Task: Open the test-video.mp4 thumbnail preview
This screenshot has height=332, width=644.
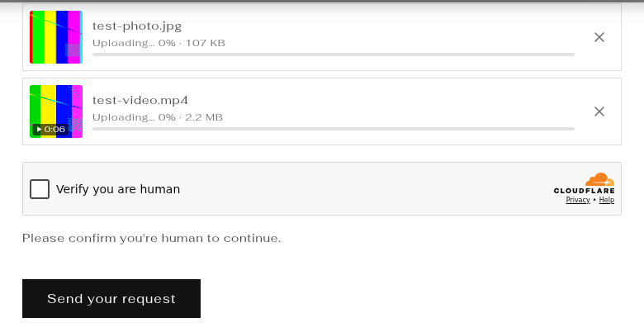Action: [56, 111]
